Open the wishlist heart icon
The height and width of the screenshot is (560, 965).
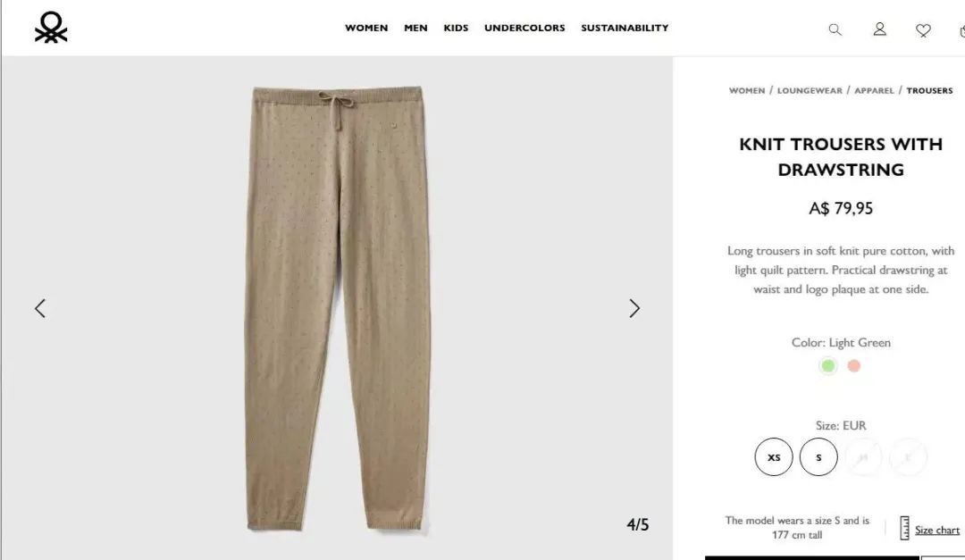click(922, 30)
